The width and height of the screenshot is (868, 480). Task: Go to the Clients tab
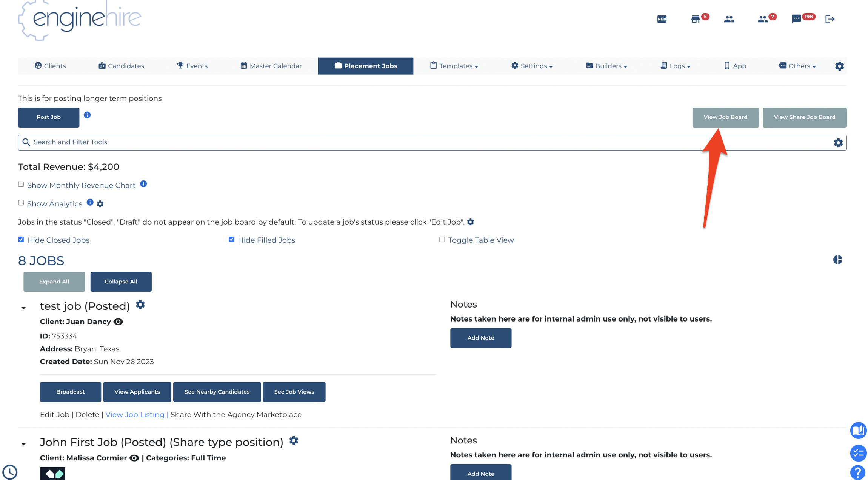click(x=50, y=66)
